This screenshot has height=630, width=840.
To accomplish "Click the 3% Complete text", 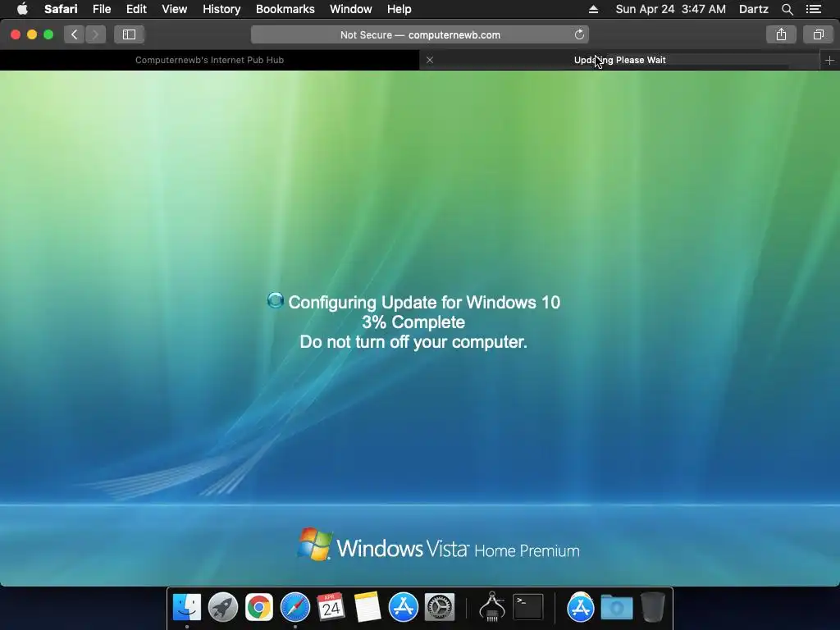I will 413,322.
